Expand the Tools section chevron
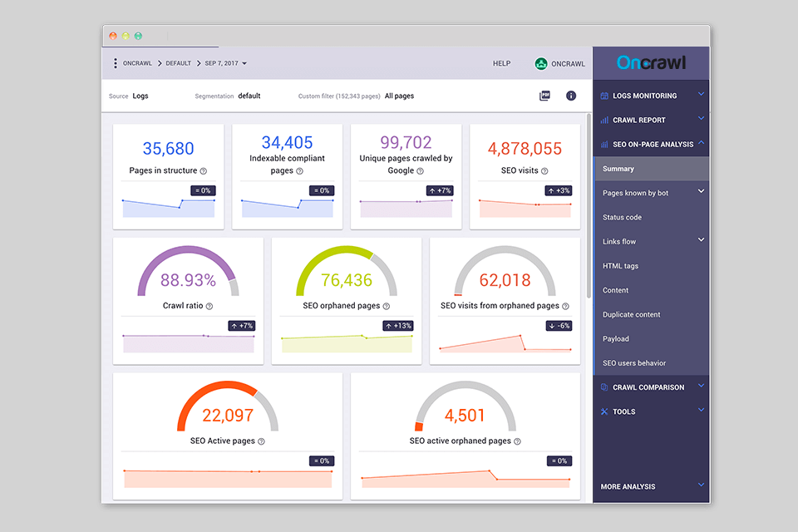 (x=701, y=410)
